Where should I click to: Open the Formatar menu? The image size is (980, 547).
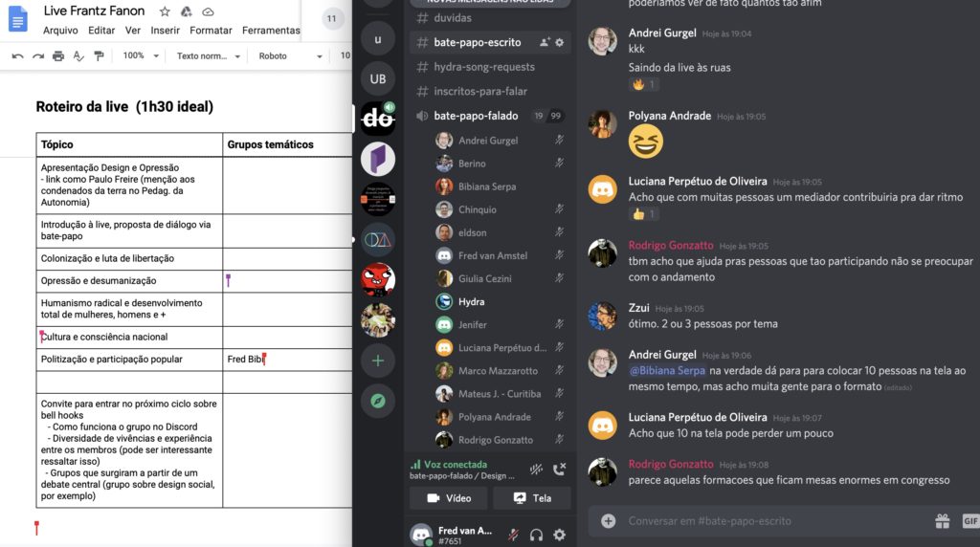click(x=211, y=30)
